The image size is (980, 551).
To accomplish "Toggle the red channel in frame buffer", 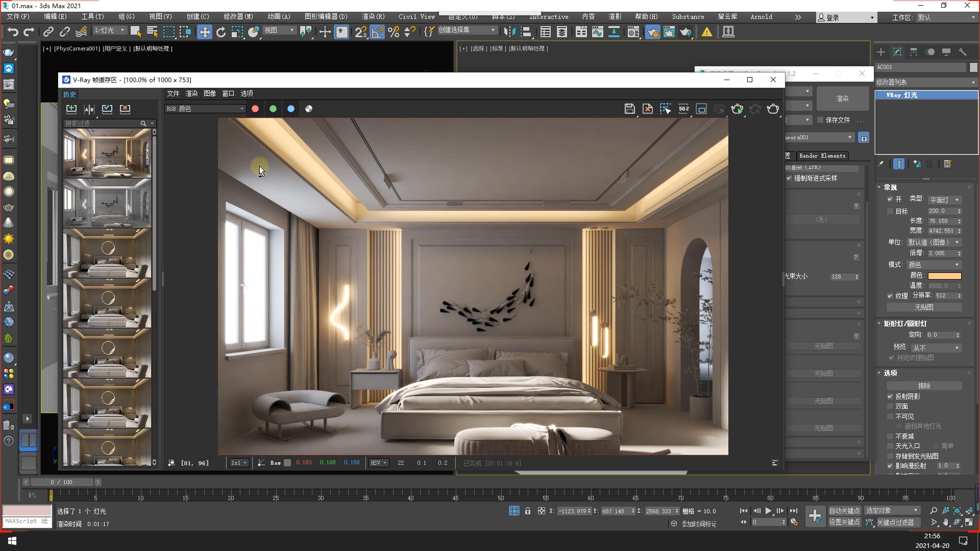I will [x=255, y=109].
